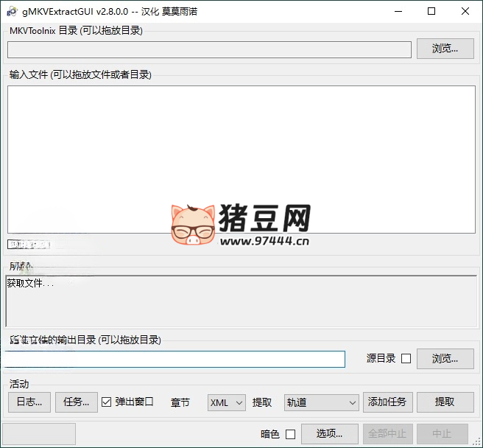Maximize the gMKVExtractGUI window
The image size is (483, 448).
pos(431,11)
